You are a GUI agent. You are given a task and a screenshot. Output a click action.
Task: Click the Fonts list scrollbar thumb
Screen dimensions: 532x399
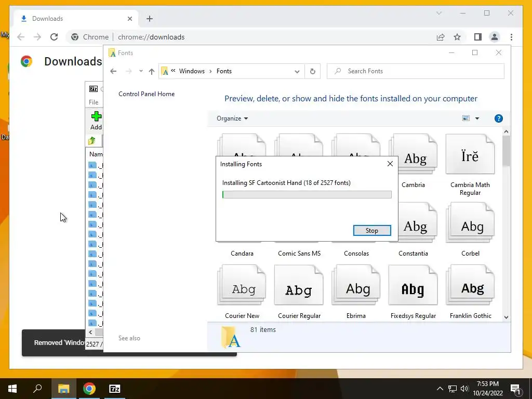coord(506,151)
